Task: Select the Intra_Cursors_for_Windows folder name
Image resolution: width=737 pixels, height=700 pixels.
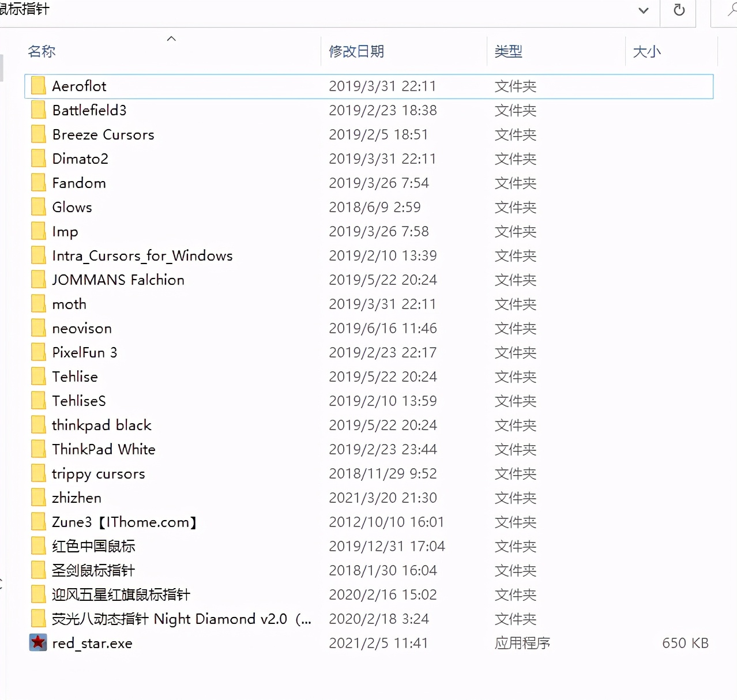Action: pos(142,255)
